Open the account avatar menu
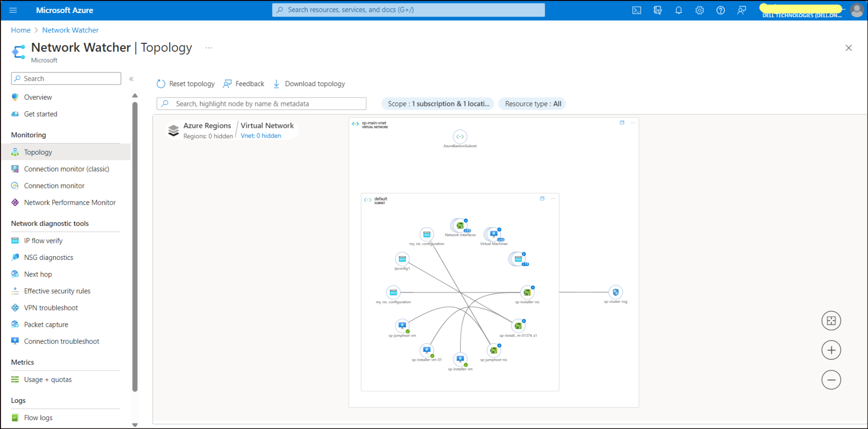 pyautogui.click(x=857, y=10)
